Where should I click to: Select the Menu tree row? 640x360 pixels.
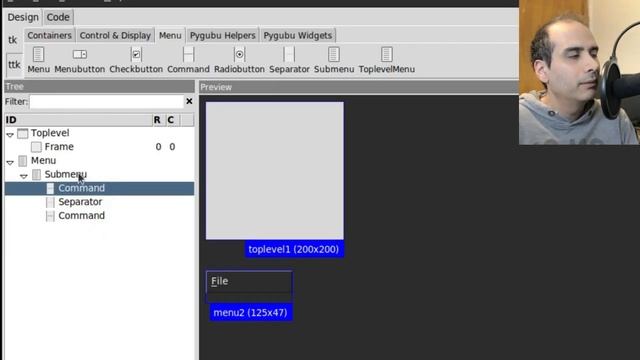tap(43, 161)
